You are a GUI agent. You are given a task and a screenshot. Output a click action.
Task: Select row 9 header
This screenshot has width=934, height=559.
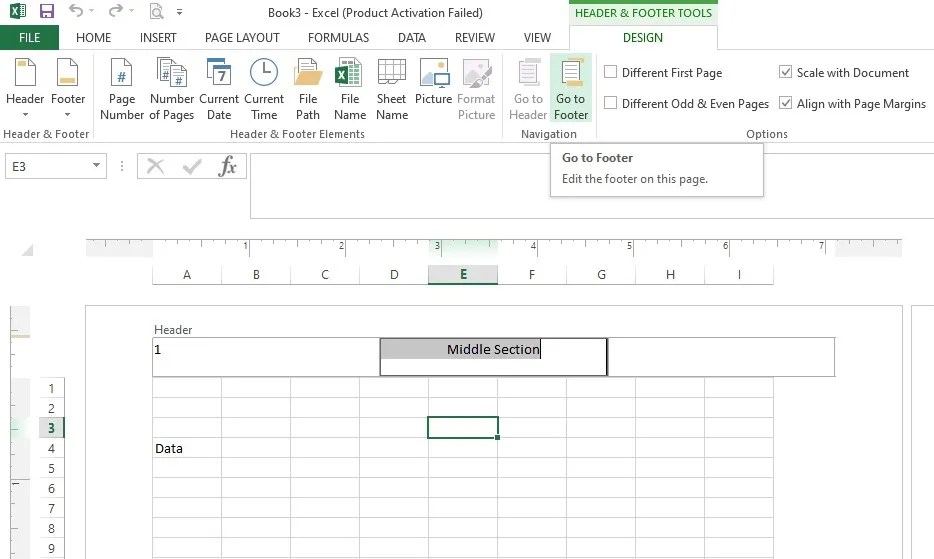pos(51,548)
